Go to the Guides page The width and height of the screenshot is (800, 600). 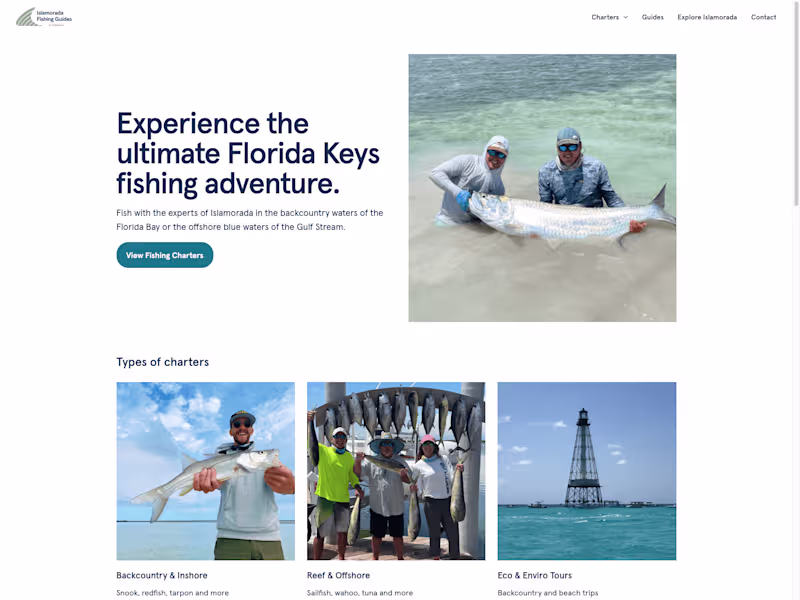[x=653, y=17]
